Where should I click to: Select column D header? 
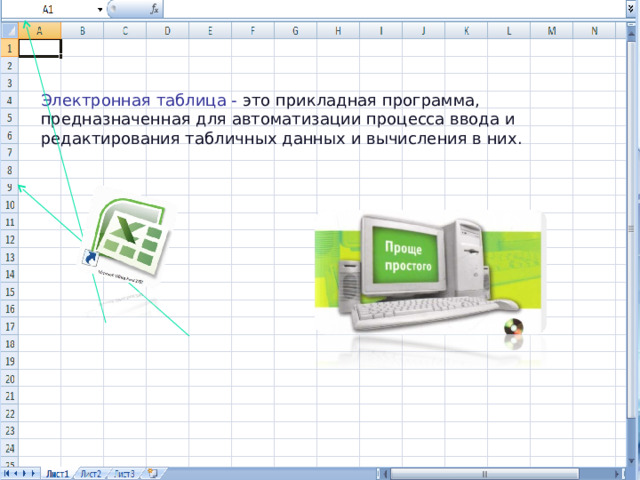[x=167, y=31]
